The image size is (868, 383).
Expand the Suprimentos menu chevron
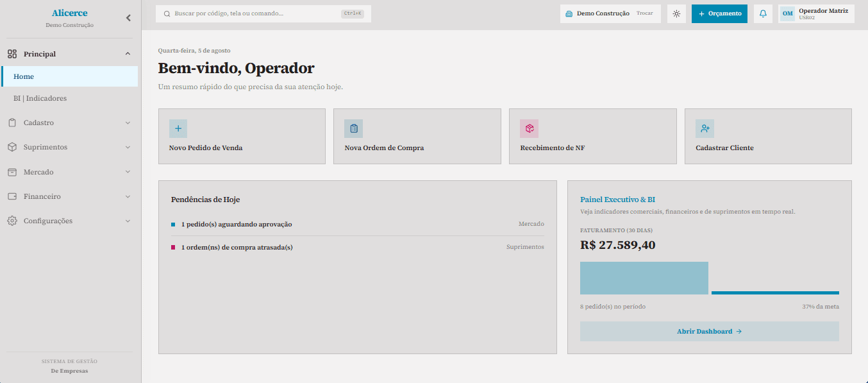click(128, 147)
